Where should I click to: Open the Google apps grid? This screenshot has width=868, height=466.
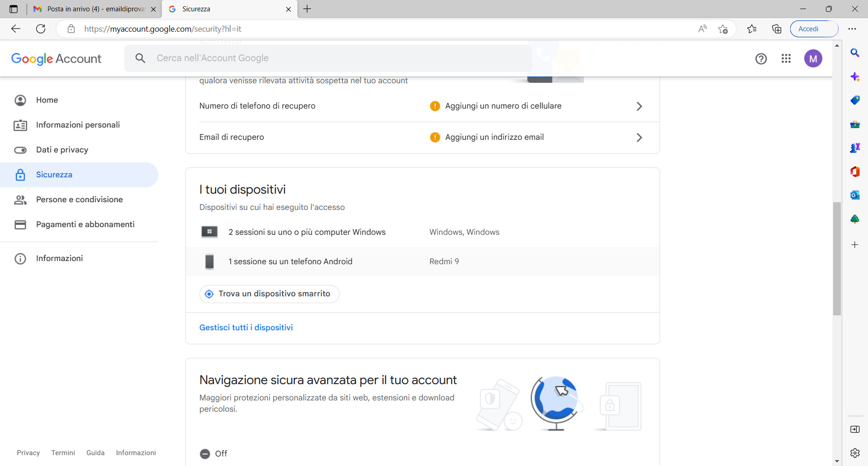point(786,58)
